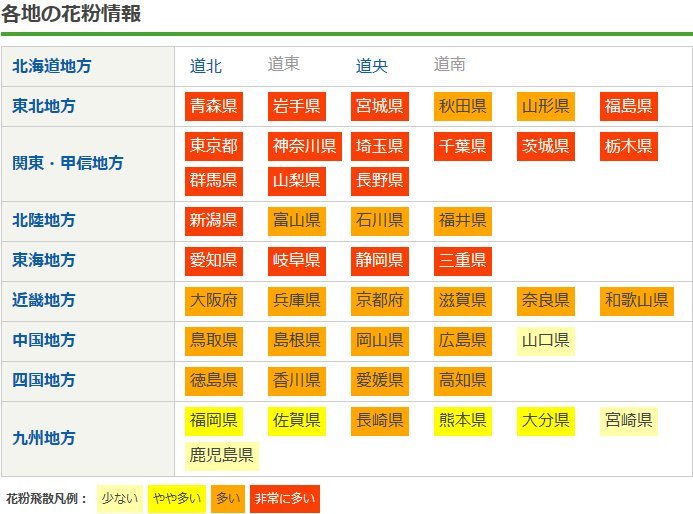
Task: Open 三重県 in the Tokai row
Action: point(462,260)
